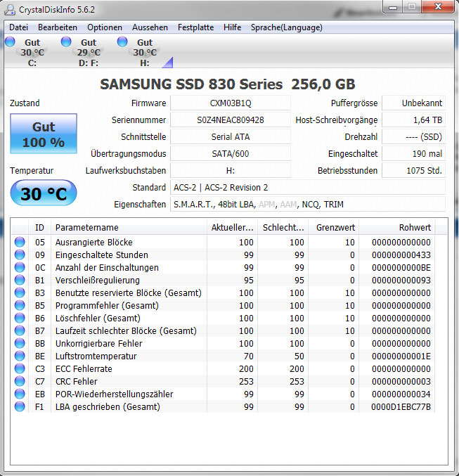Image resolution: width=459 pixels, height=476 pixels.
Task: Click raw value 0000000000BE
Action: pos(401,268)
